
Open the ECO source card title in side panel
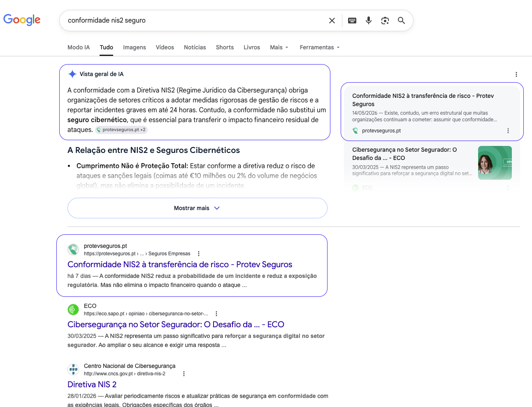[404, 154]
